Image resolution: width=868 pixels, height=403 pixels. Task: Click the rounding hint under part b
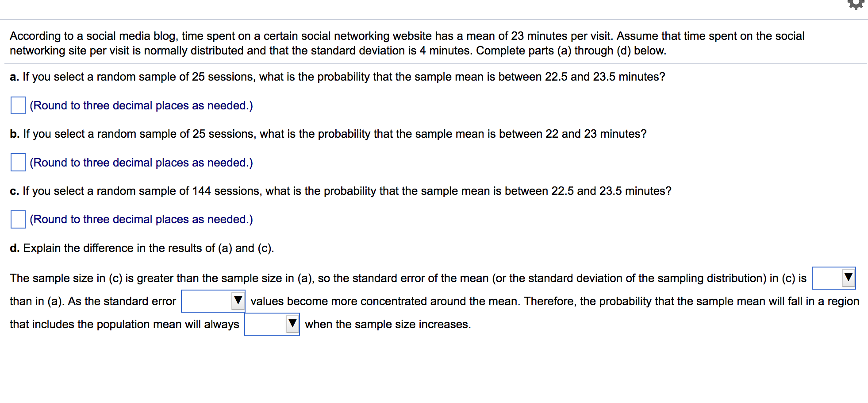coord(141,163)
